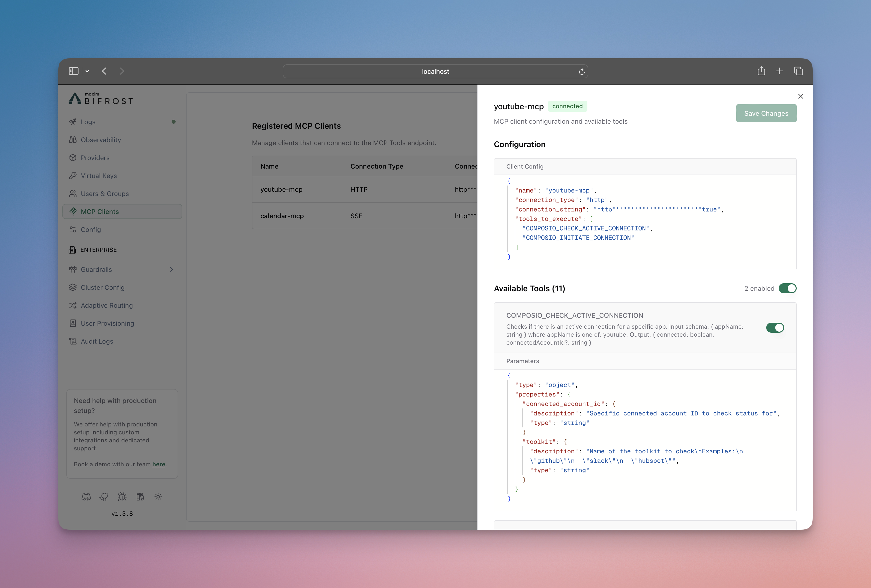Open the tab group dropdown arrow
871x588 pixels.
pyautogui.click(x=87, y=71)
